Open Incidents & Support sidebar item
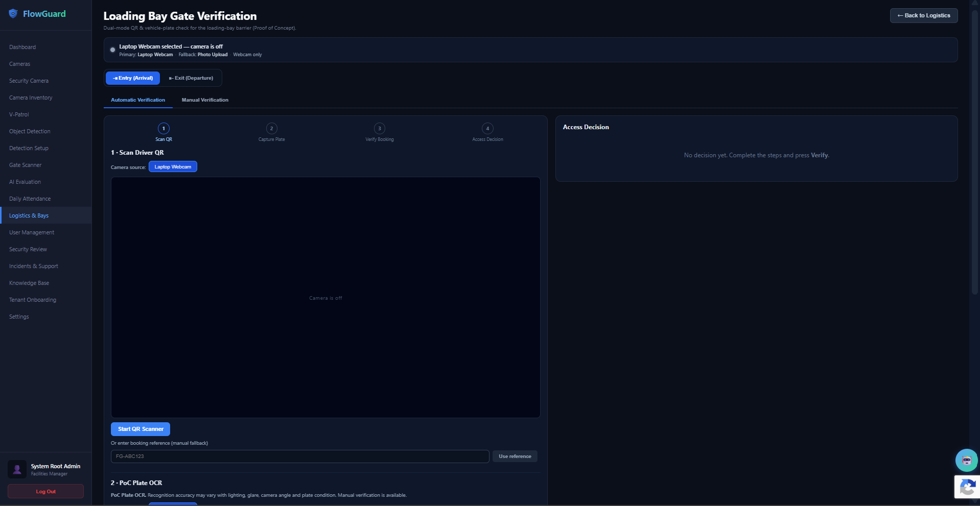The width and height of the screenshot is (980, 506). pos(46,266)
